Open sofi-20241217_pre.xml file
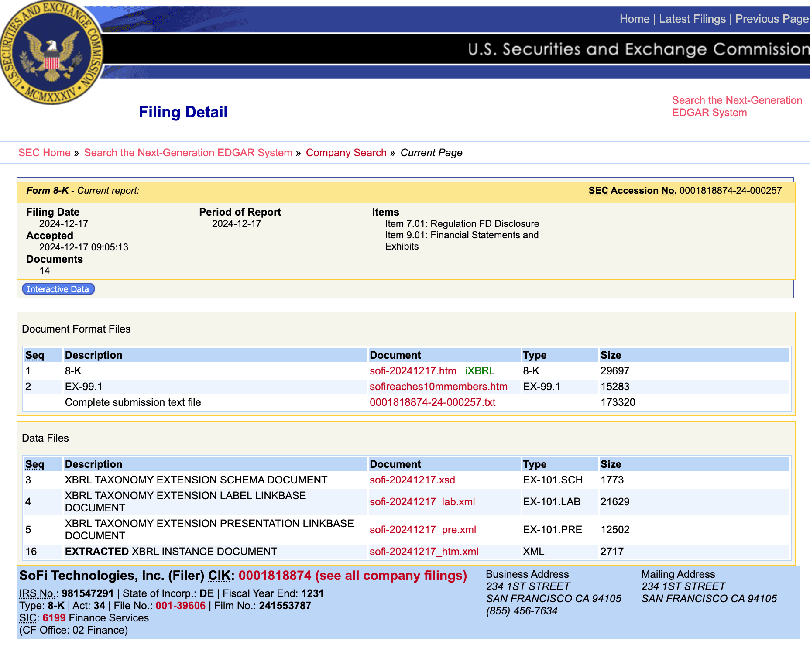Screen dimensions: 810x672 (x=423, y=530)
